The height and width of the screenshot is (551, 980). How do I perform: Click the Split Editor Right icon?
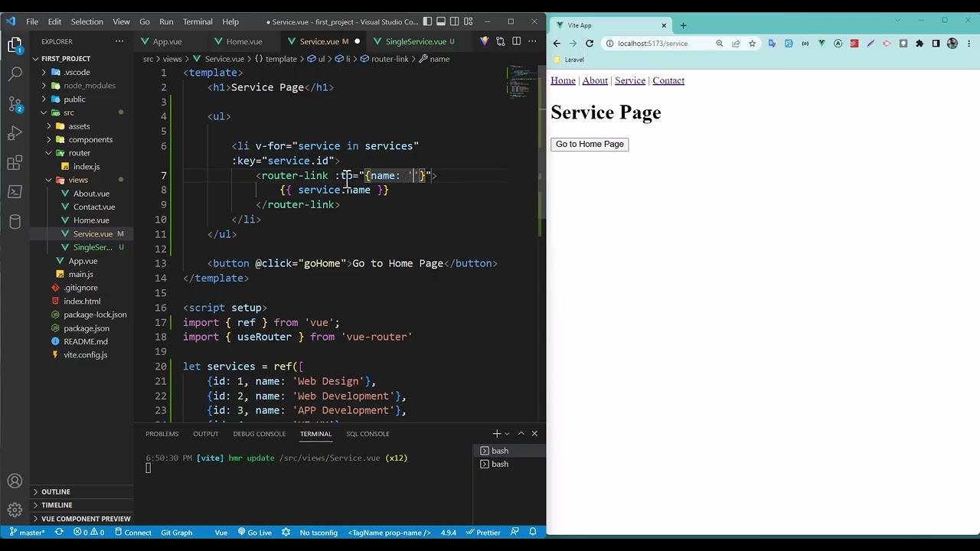pos(517,41)
